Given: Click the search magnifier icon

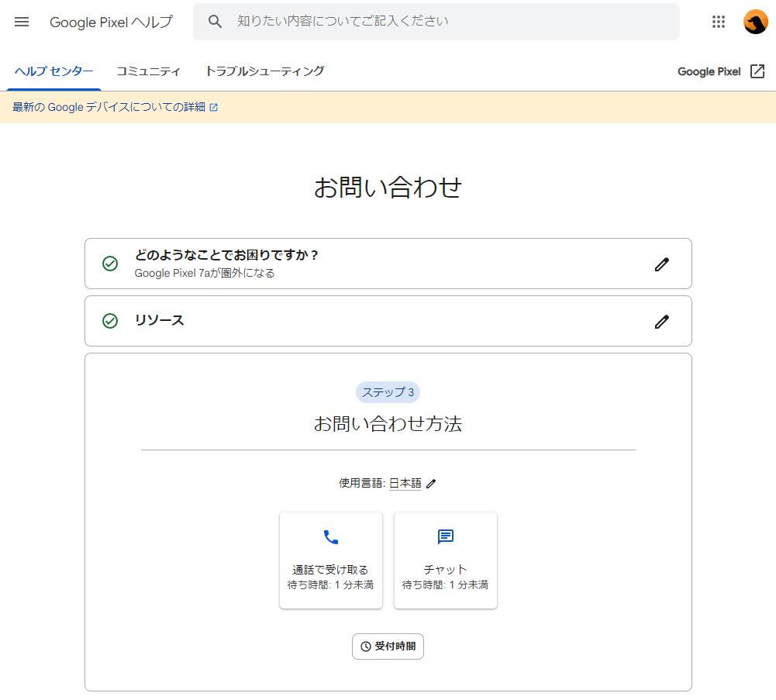Looking at the screenshot, I should point(215,22).
